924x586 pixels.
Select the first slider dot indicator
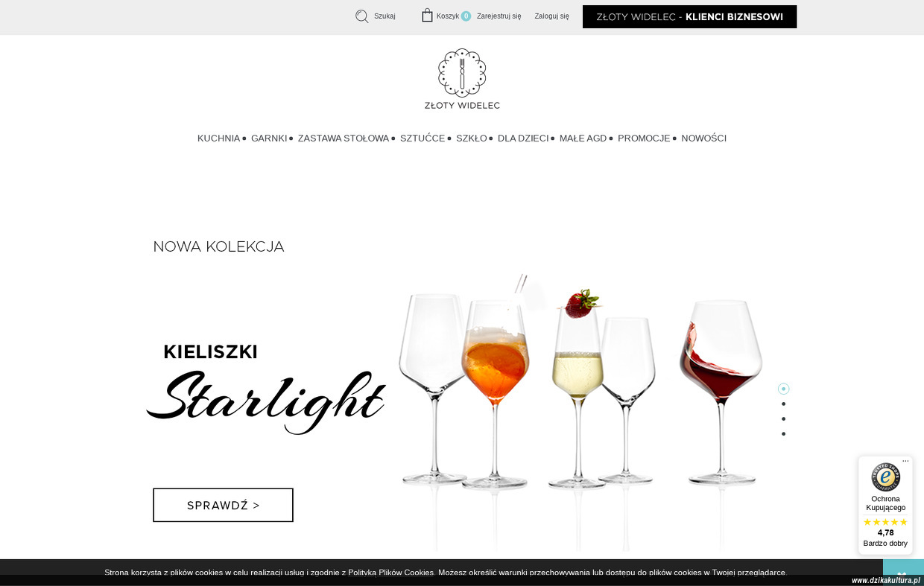(783, 389)
